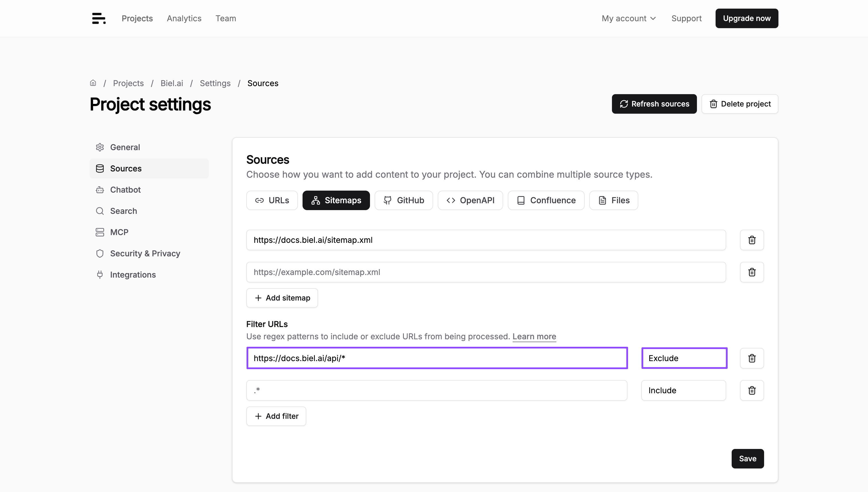Click Refresh sources button
868x492 pixels.
654,104
